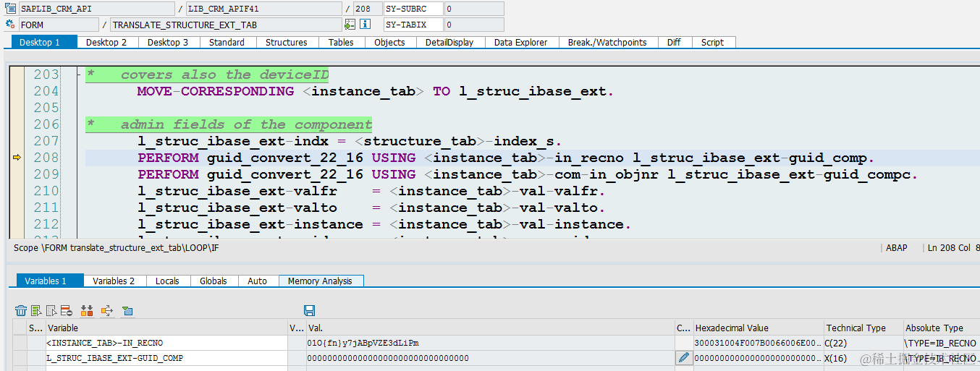
Task: Click the red minus delete-row icon
Action: (x=67, y=311)
